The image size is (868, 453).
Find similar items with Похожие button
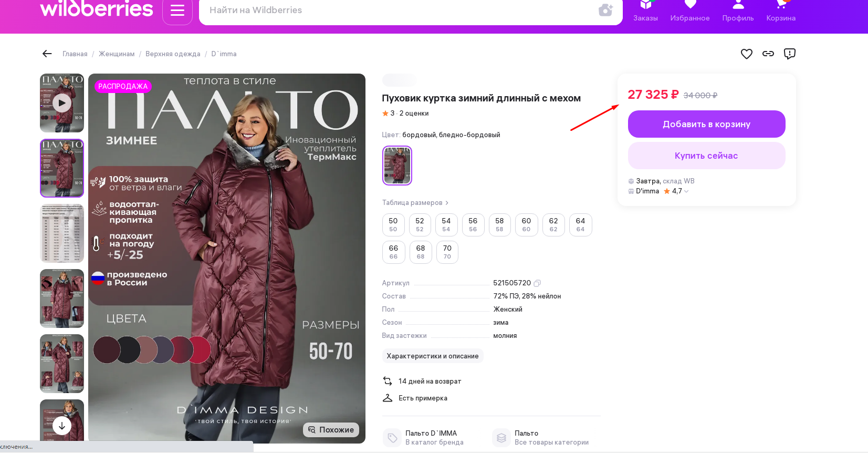click(331, 430)
